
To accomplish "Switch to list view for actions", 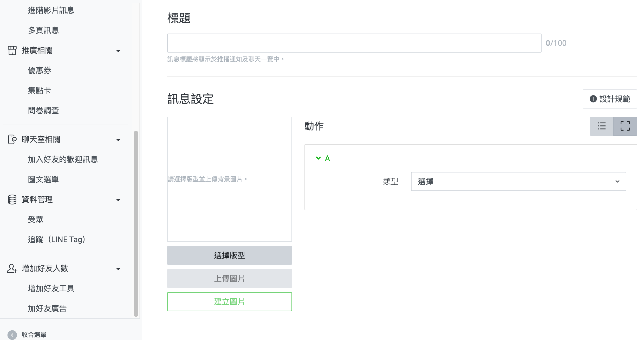I will tap(602, 126).
